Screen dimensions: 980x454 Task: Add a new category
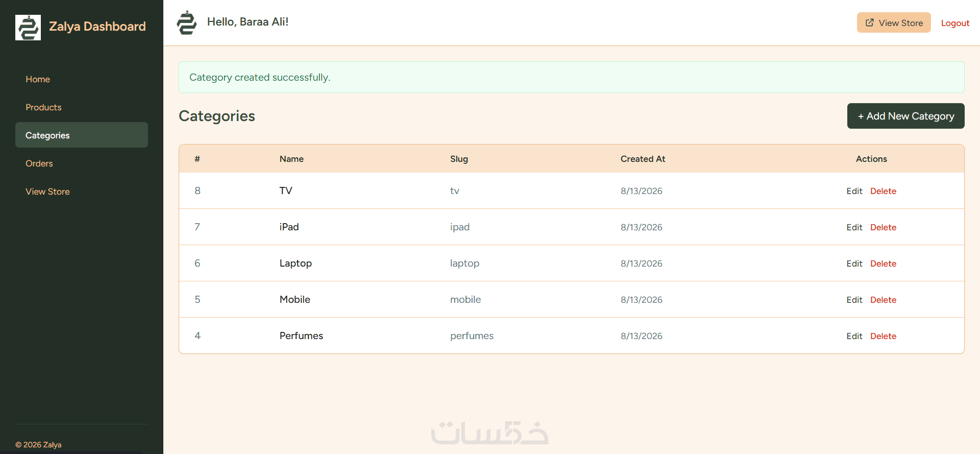point(906,116)
